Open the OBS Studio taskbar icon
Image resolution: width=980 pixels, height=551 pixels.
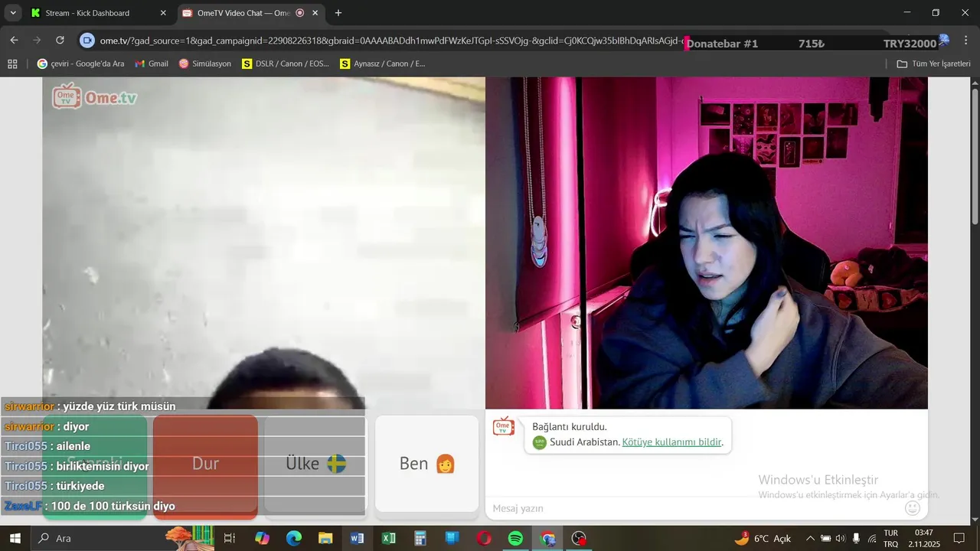coord(579,538)
